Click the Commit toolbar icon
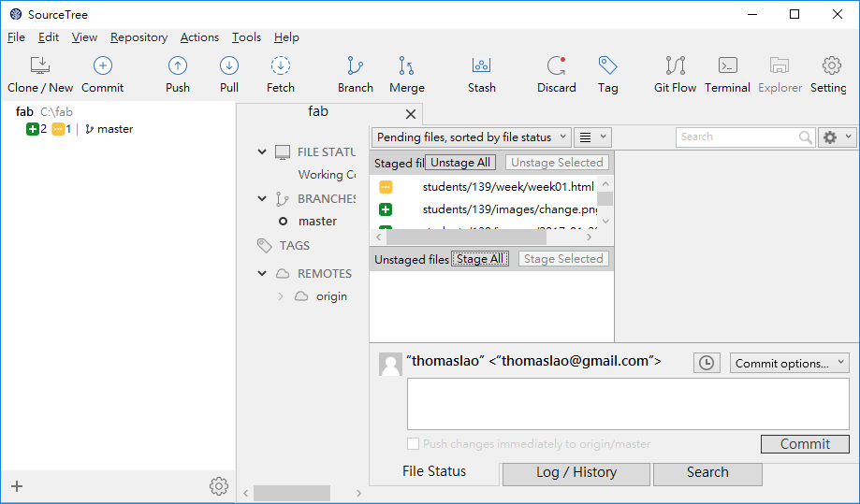The image size is (860, 504). pyautogui.click(x=103, y=65)
